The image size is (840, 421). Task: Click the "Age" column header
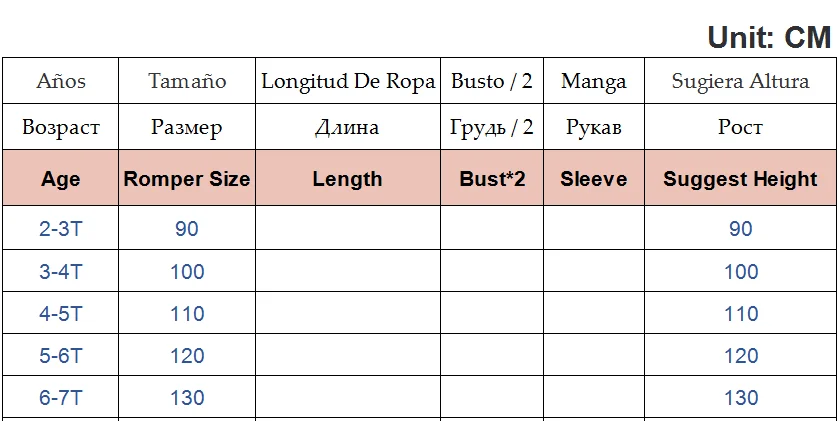click(x=61, y=179)
